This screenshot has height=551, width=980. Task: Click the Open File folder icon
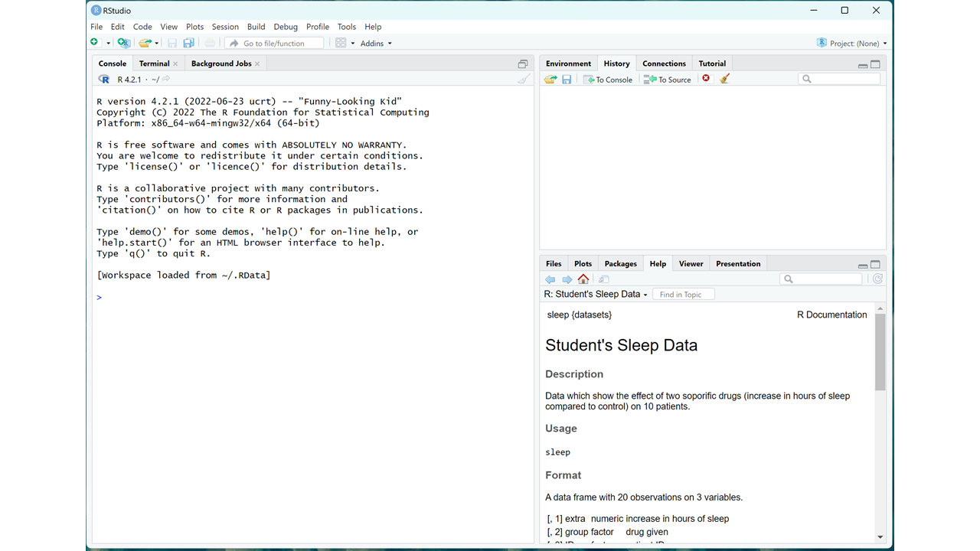coord(145,43)
